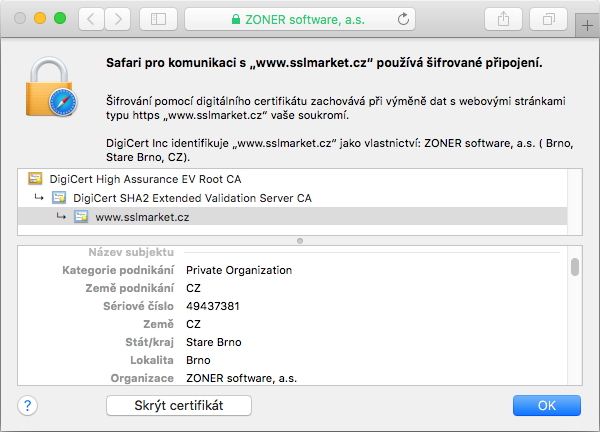Click the ZONER software, a.s. address bar
The width and height of the screenshot is (600, 432).
tap(300, 19)
